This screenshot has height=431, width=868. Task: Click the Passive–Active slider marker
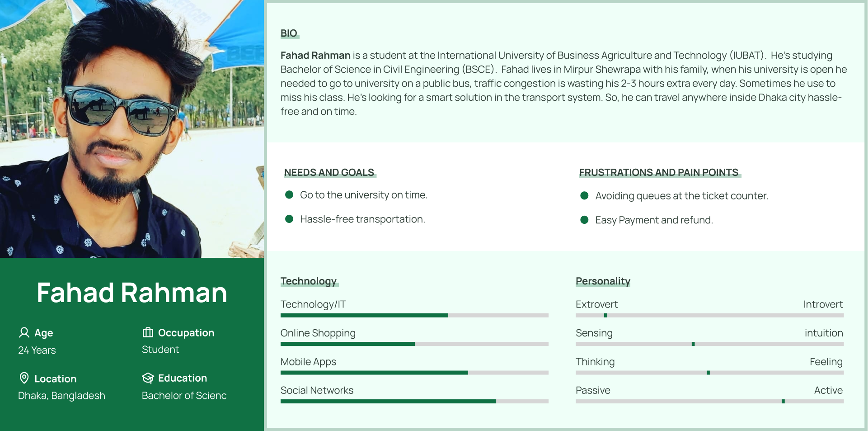tap(783, 402)
